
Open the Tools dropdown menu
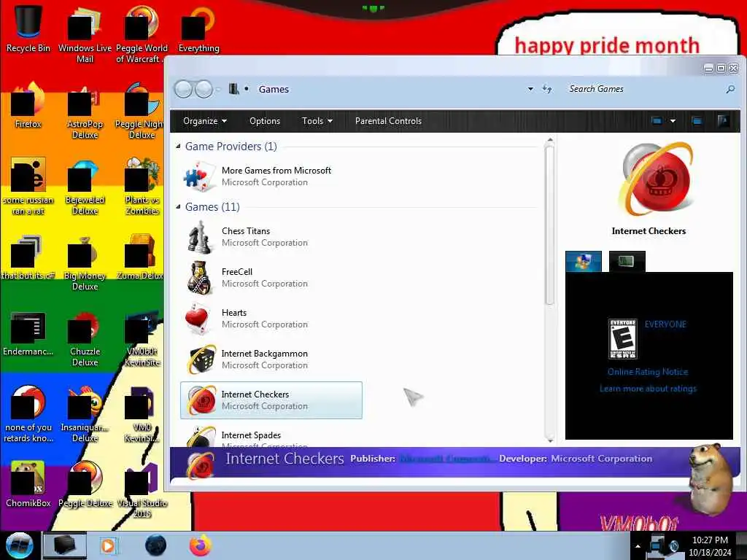coord(317,121)
